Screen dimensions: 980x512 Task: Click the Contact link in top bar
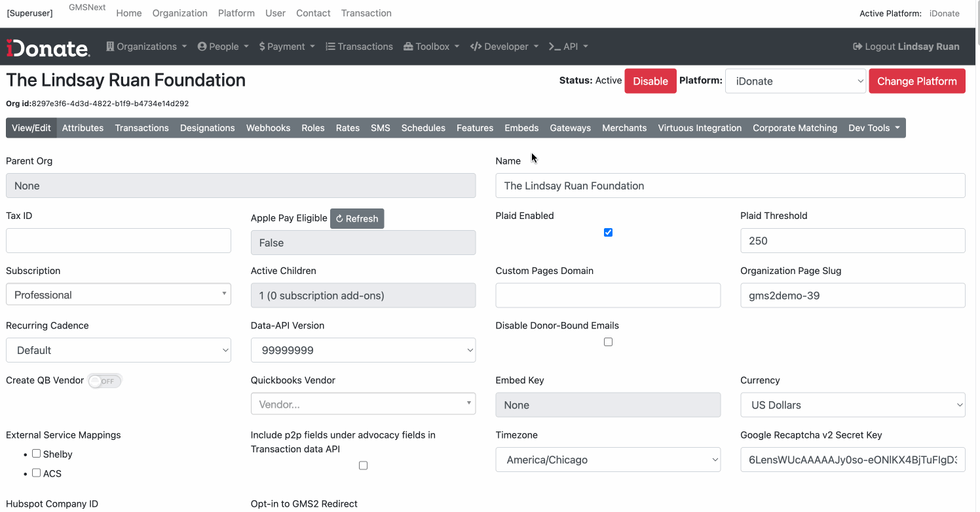click(x=313, y=13)
